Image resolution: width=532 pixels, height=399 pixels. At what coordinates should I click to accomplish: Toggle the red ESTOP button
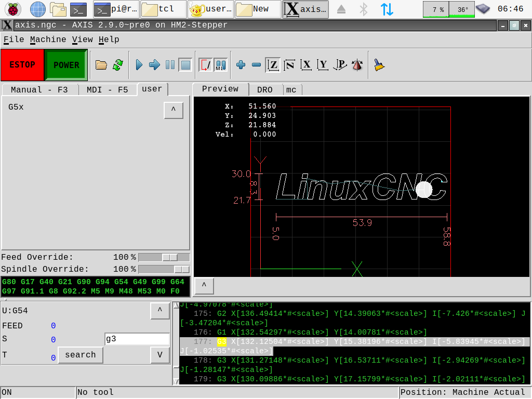[x=22, y=65]
